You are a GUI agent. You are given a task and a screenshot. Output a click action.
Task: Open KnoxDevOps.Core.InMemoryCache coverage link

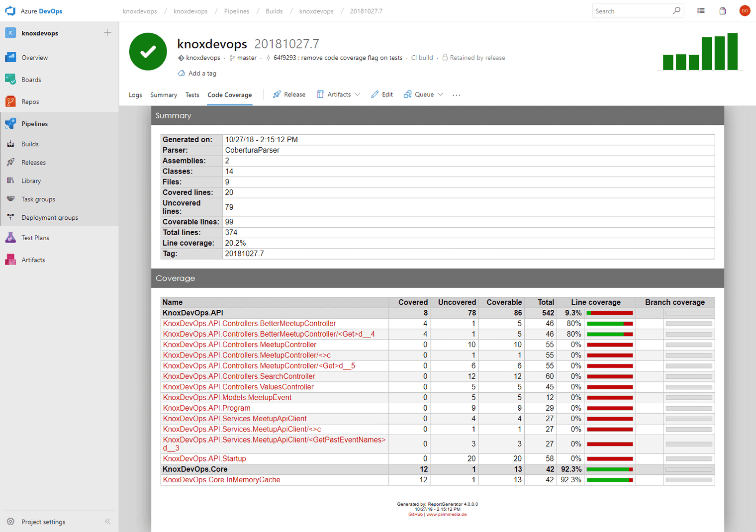221,480
